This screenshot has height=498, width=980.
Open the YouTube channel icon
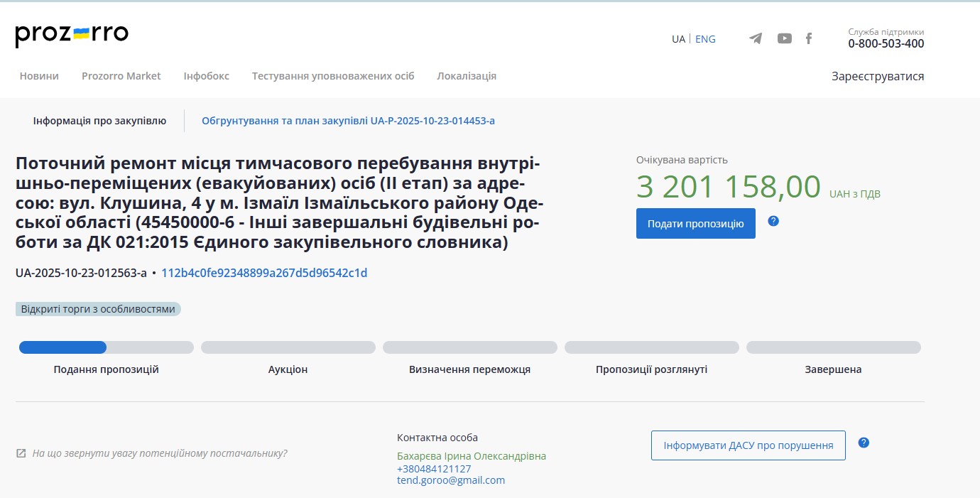pyautogui.click(x=784, y=38)
